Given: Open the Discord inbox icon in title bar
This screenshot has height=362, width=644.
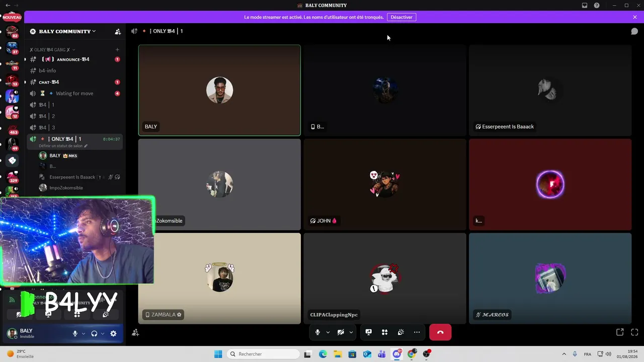Looking at the screenshot, I should 585,6.
